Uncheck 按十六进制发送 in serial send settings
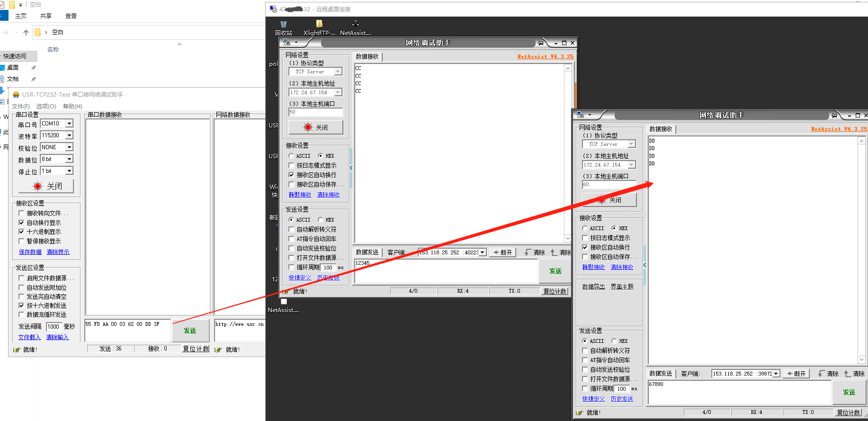This screenshot has height=421, width=868. (21, 305)
